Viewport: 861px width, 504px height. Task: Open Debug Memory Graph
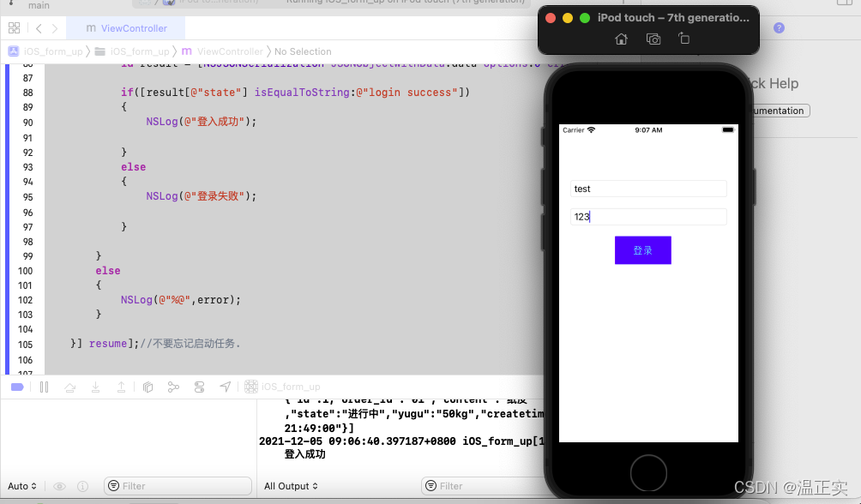pyautogui.click(x=173, y=387)
